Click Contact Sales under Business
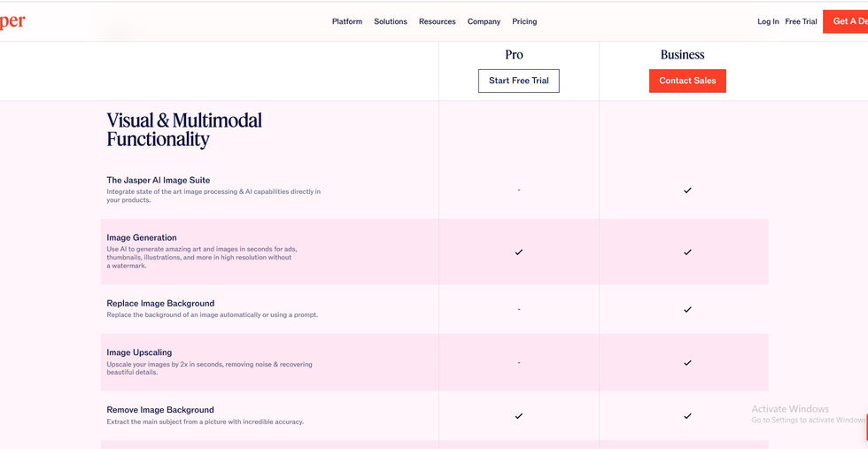Screen dimensions: 868x449 (x=687, y=81)
